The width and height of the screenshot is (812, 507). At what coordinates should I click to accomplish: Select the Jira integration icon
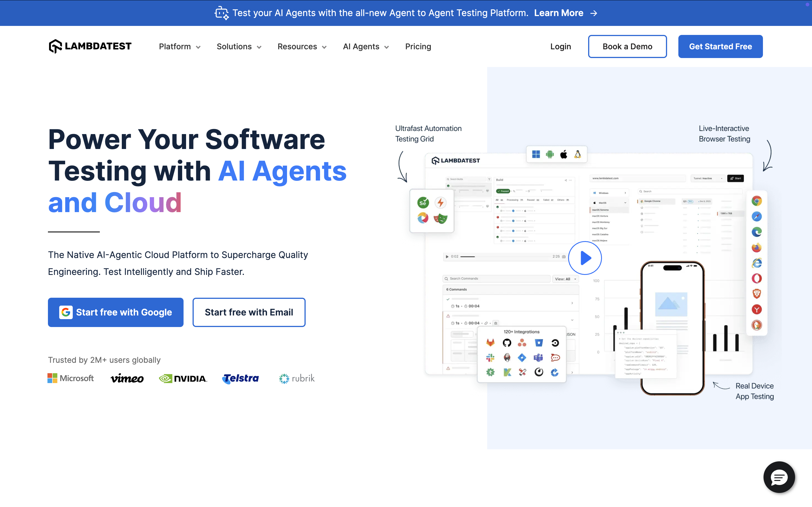(x=522, y=357)
